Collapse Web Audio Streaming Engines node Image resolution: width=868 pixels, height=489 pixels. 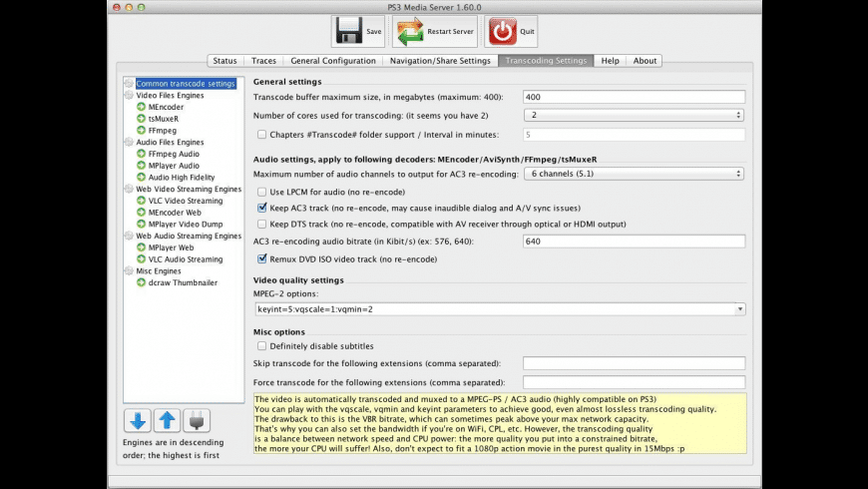click(129, 236)
